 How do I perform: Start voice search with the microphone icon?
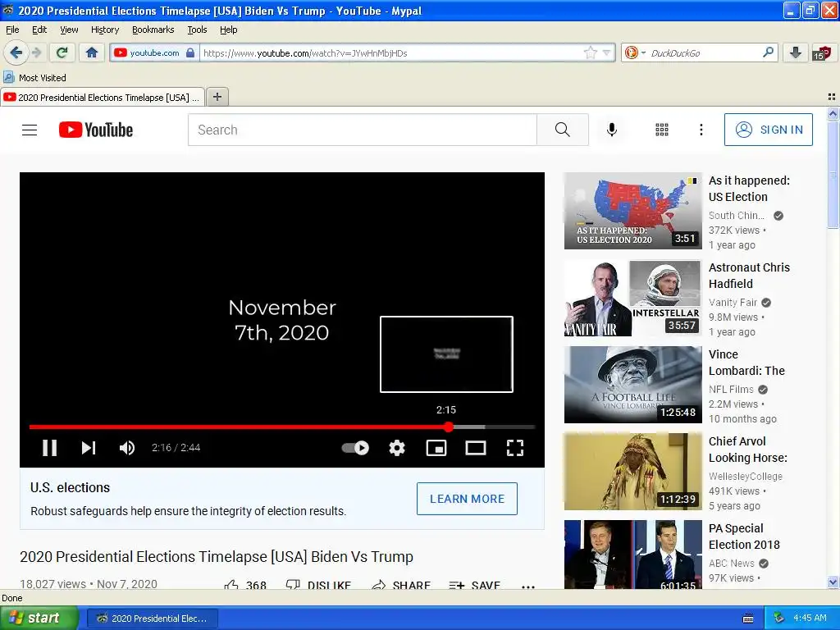pos(612,130)
